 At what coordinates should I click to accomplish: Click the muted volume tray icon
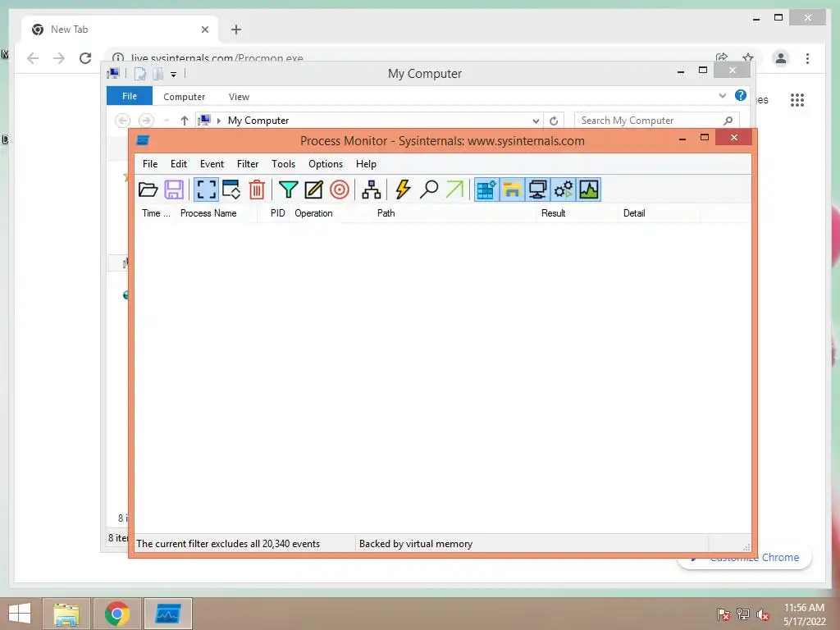(x=763, y=614)
